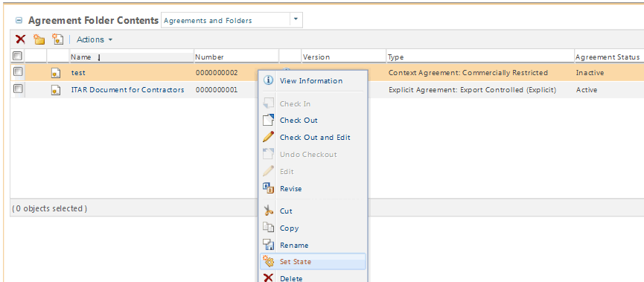This screenshot has width=644, height=282.
Task: Click the (0 objects selected) status text
Action: pos(49,208)
